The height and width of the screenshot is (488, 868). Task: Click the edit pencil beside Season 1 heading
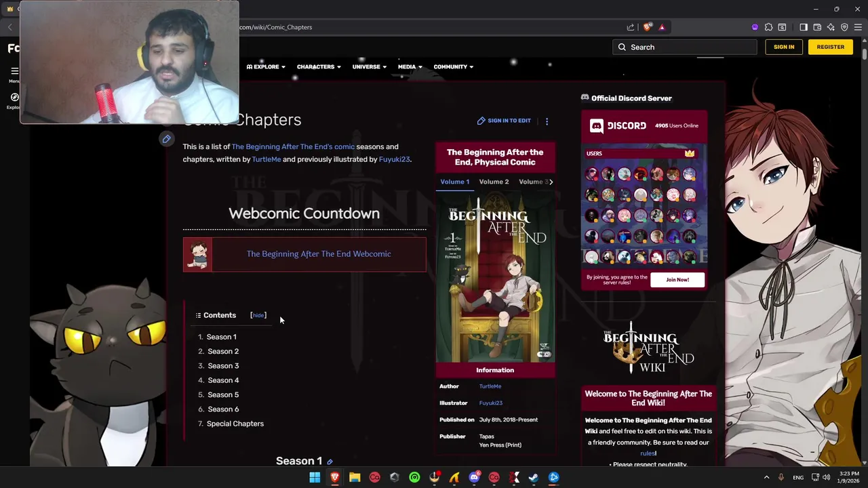coord(330,462)
